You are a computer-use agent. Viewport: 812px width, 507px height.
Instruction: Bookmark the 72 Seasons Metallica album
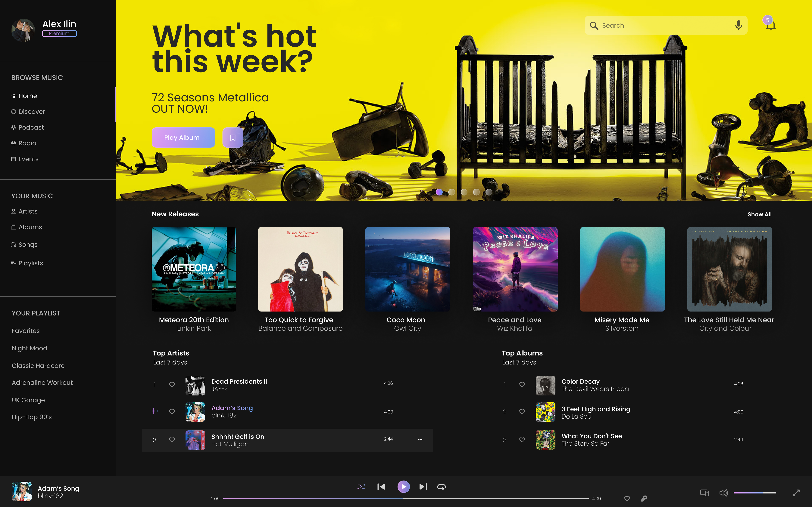click(x=233, y=137)
